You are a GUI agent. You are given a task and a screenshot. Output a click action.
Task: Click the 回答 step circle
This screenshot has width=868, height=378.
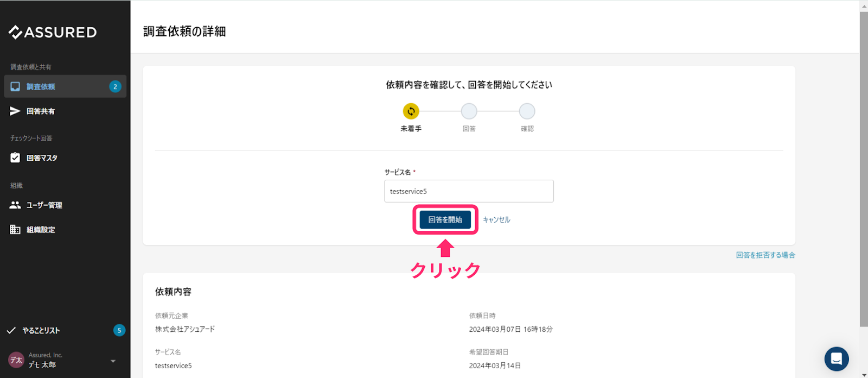coord(469,111)
